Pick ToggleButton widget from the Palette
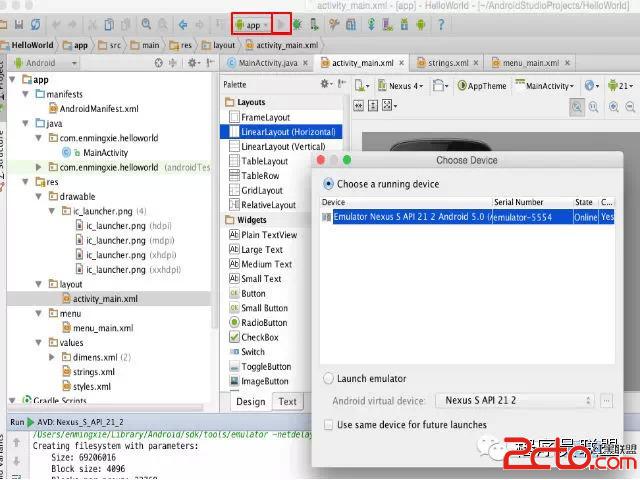Viewport: 640px width, 480px height. [x=266, y=367]
